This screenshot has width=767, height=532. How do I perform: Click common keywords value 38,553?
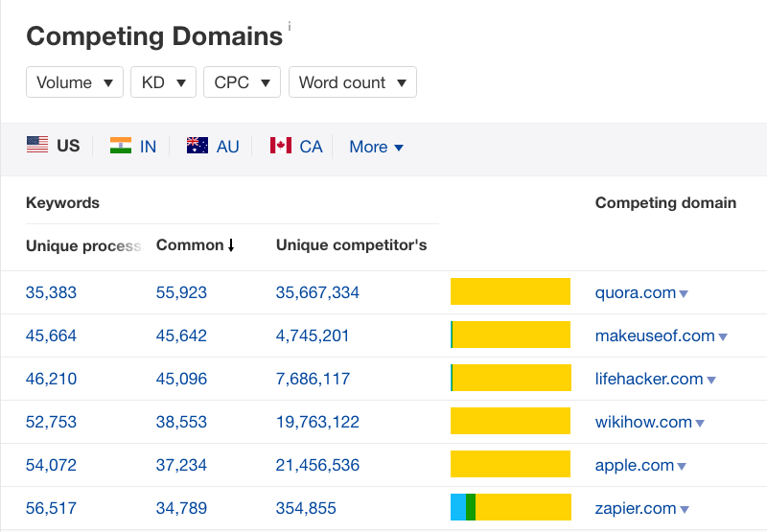pyautogui.click(x=181, y=422)
